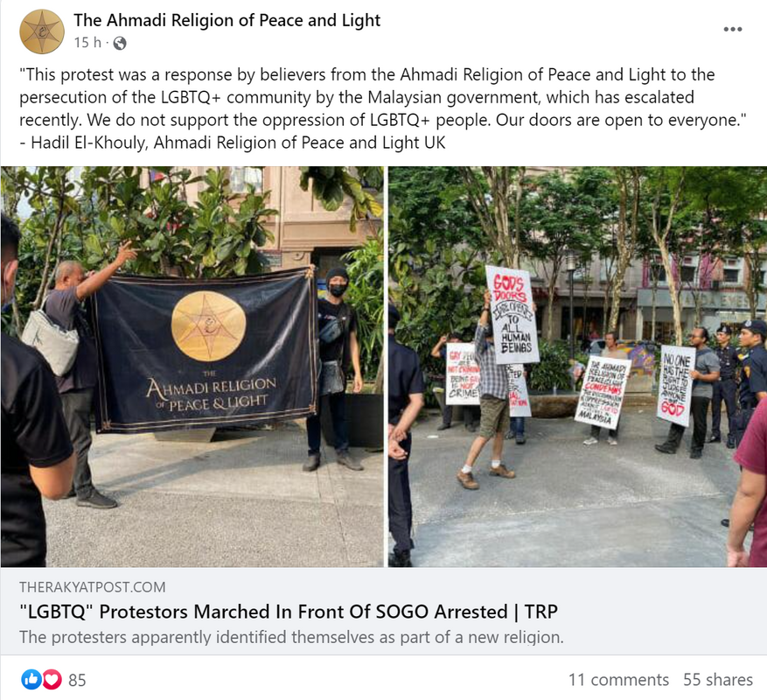This screenshot has height=700, width=767.
Task: Open the right photo of protesters holding signs
Action: tap(578, 367)
